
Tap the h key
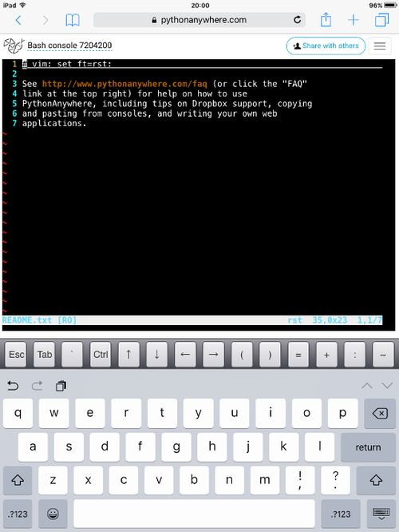click(212, 447)
